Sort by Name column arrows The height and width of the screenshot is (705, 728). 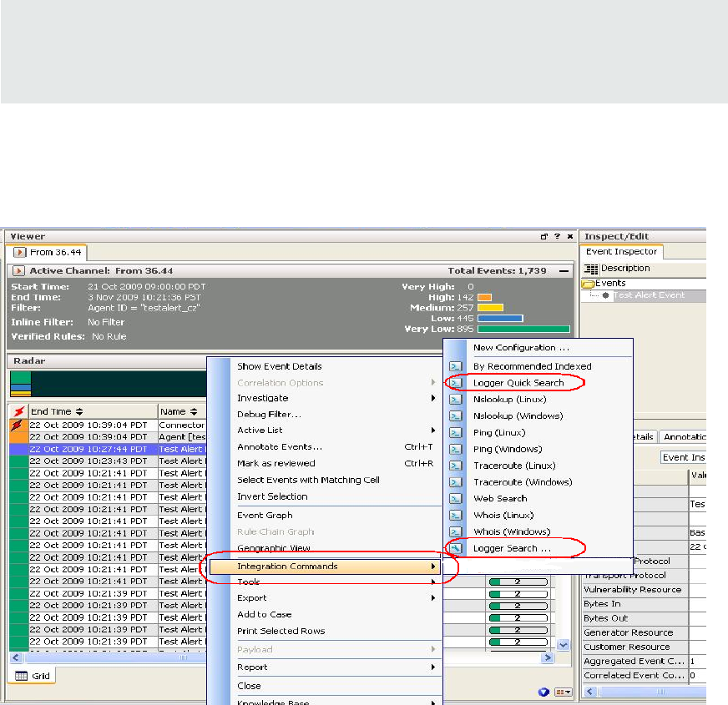point(194,411)
